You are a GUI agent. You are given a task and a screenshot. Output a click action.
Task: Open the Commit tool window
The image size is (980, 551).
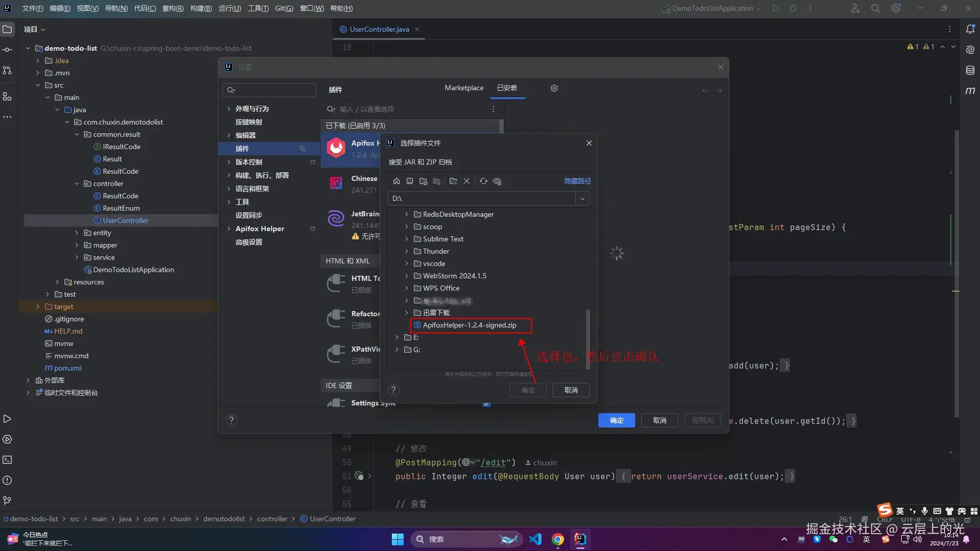[7, 50]
